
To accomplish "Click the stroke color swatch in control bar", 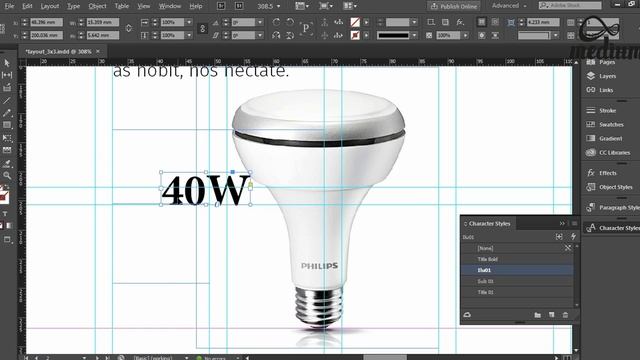I will pos(355,36).
